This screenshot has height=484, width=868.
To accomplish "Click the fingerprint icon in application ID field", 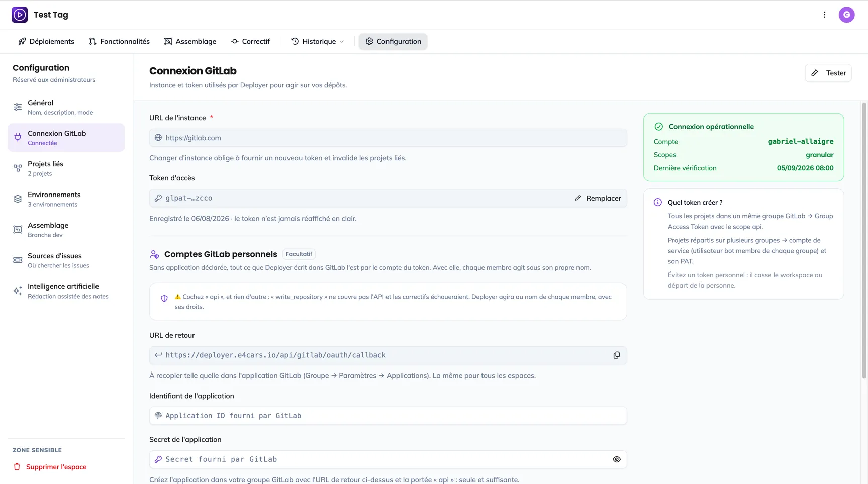I will click(x=158, y=416).
